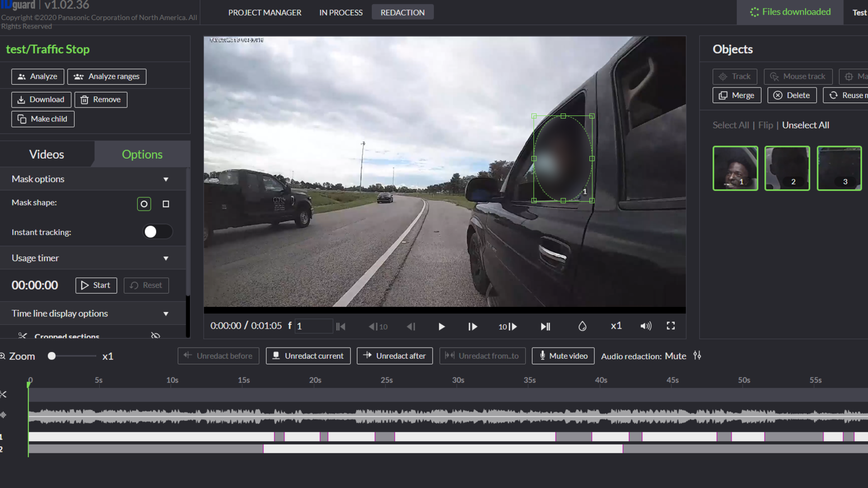
Task: Select the circle mask shape
Action: point(144,203)
